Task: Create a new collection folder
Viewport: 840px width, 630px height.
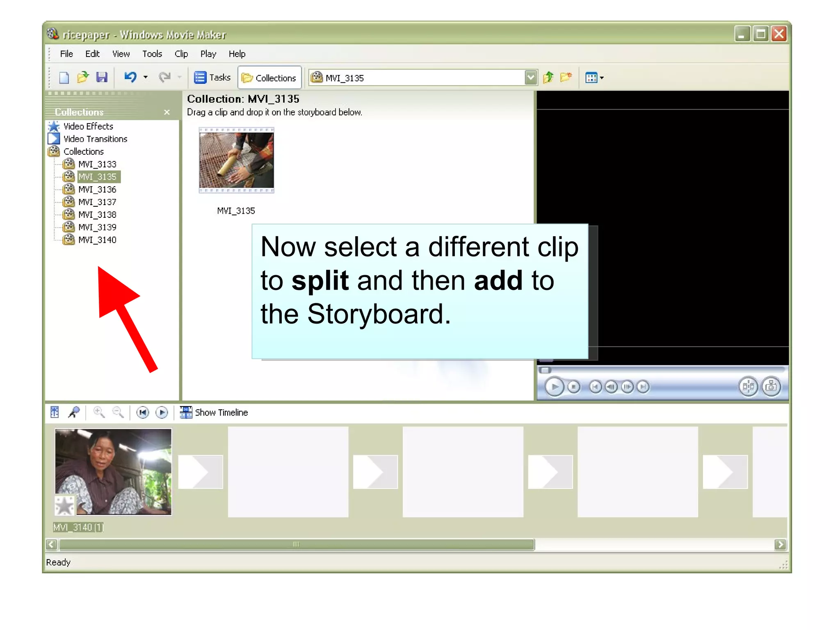Action: tap(566, 77)
